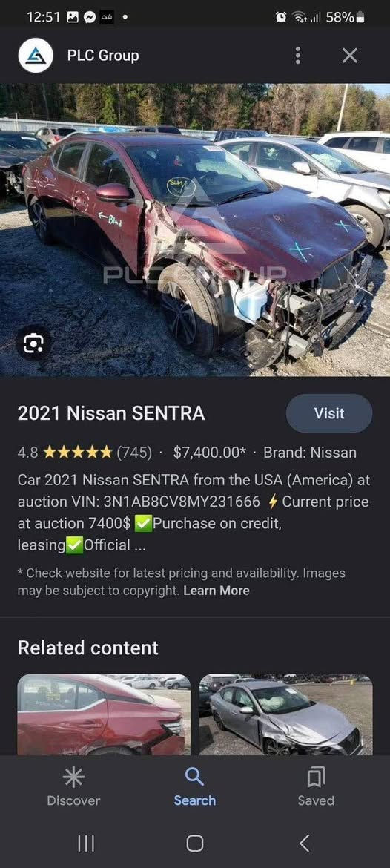Activate Google Lens search on the image
The image size is (390, 868).
click(x=33, y=343)
